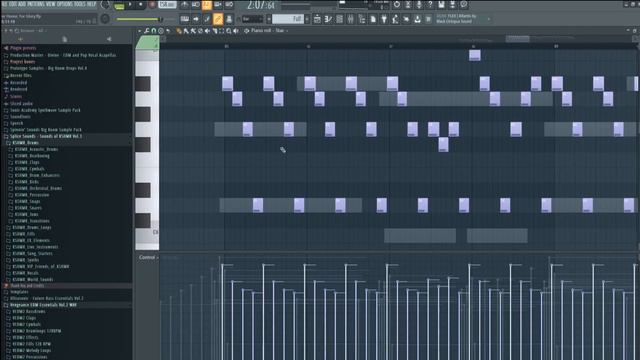Open the HELP menu
The width and height of the screenshot is (640, 360).
coord(92,4)
